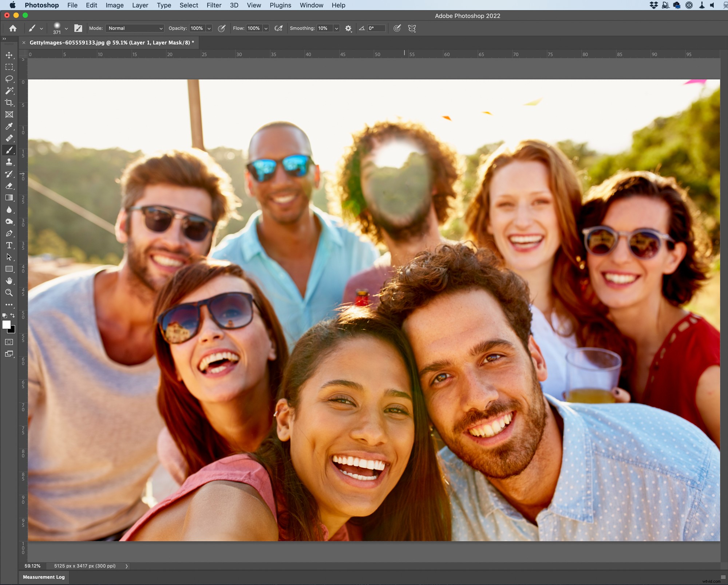Select the Eraser tool

pyautogui.click(x=9, y=186)
